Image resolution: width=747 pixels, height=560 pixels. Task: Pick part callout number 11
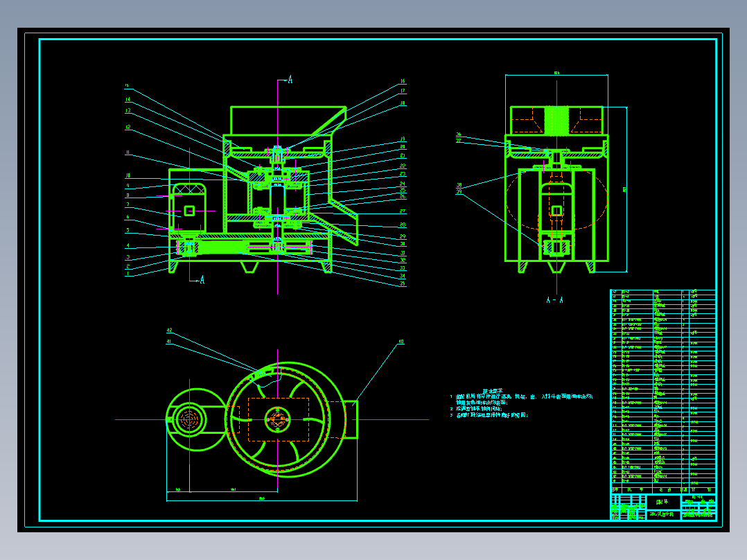coord(128,153)
